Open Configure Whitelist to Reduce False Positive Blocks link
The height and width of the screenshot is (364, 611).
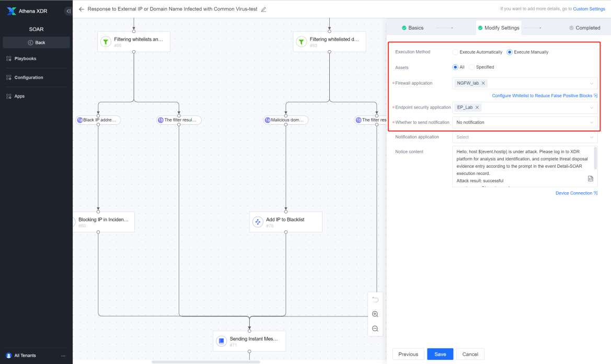click(545, 96)
